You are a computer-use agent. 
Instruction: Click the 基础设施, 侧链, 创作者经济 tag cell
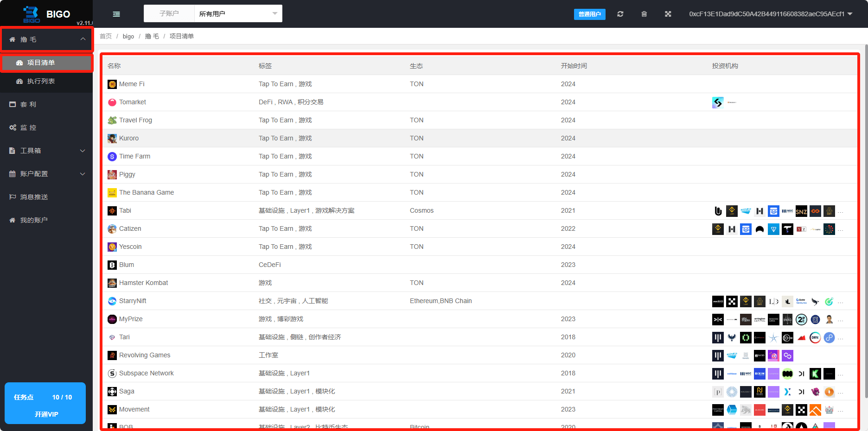pyautogui.click(x=300, y=337)
